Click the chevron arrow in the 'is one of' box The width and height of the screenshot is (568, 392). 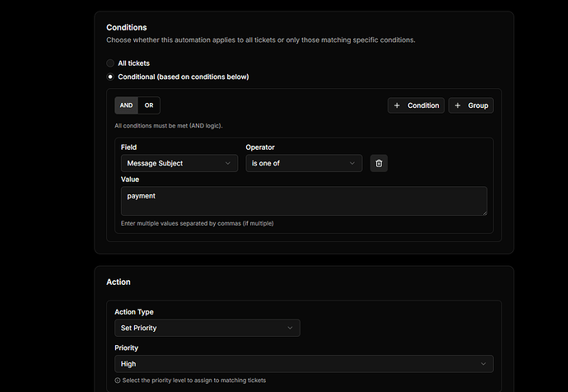[352, 163]
